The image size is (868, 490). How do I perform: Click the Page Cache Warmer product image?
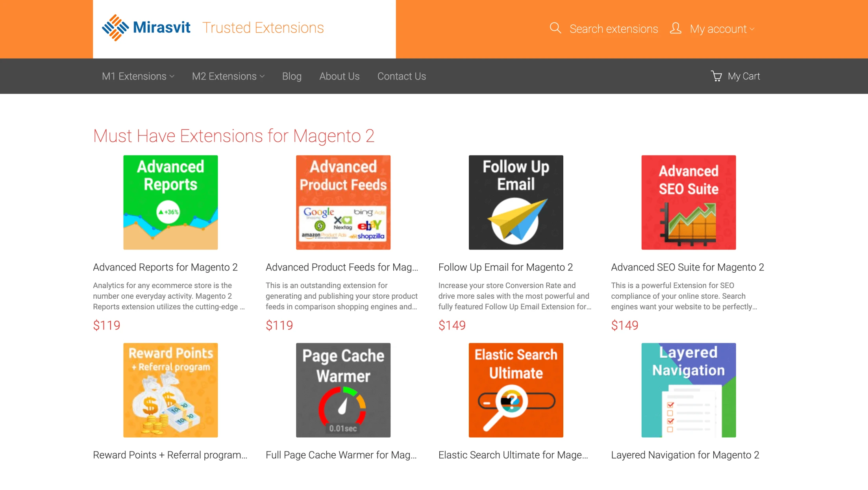(343, 390)
